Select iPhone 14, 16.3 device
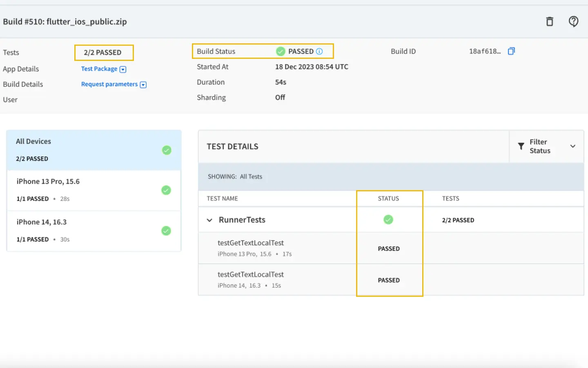This screenshot has height=368, width=588. click(x=42, y=222)
